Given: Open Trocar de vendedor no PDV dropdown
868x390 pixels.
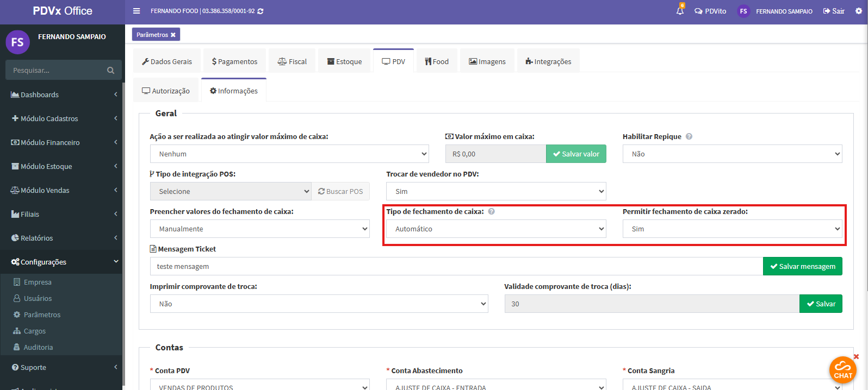Looking at the screenshot, I should click(x=496, y=191).
